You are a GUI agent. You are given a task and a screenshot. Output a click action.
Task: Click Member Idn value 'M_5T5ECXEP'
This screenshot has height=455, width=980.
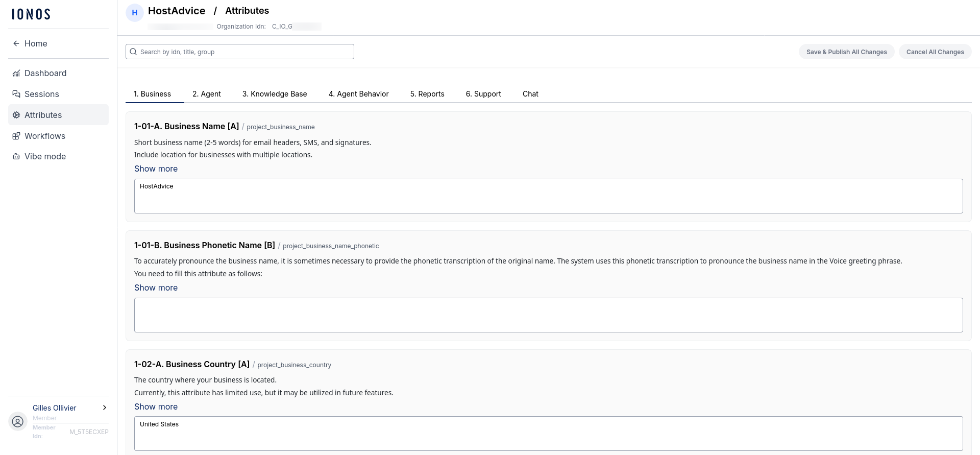(x=89, y=432)
